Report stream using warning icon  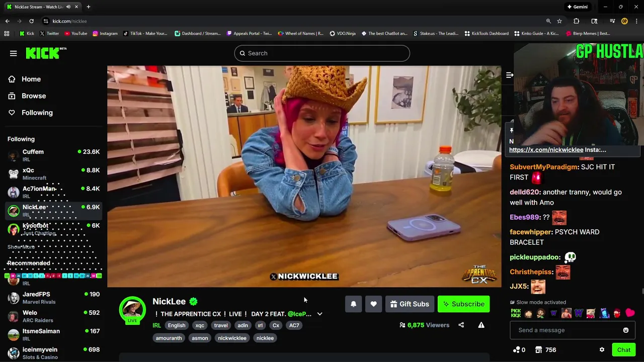pos(481,325)
